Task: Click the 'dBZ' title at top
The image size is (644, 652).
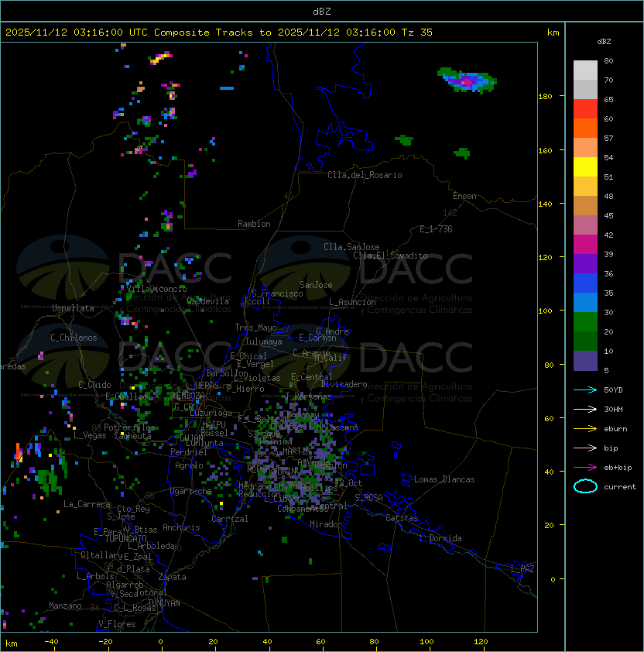Action: (322, 12)
